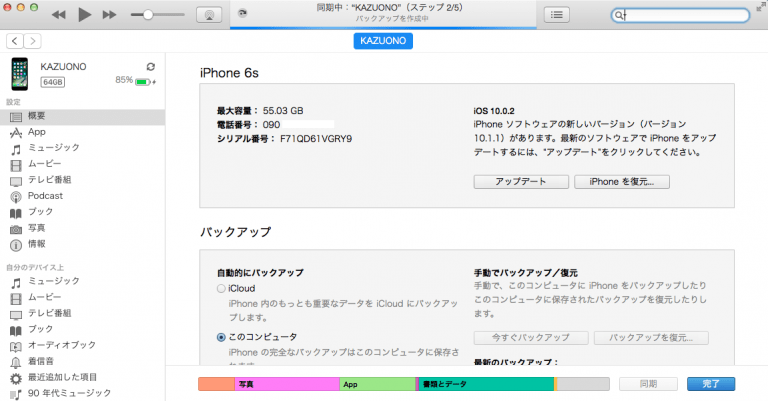Click the バックアップを復元... button

(651, 338)
